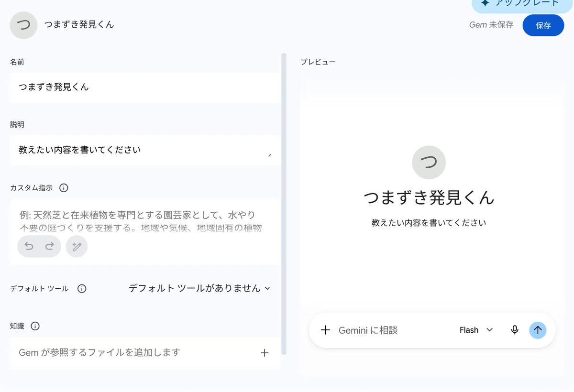Screen dimensions: 574x392
Task: Click the preview title つまずき発見くん
Action: [x=429, y=198]
